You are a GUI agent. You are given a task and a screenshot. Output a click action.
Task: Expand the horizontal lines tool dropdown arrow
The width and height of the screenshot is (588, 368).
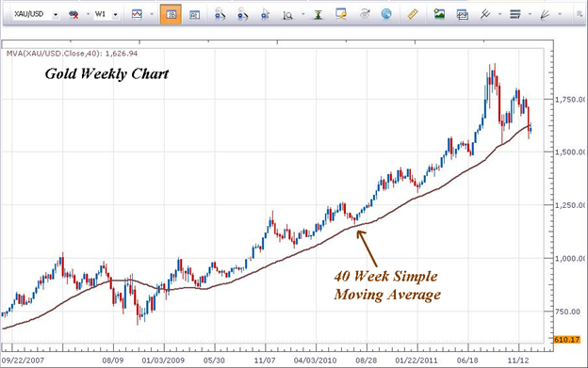530,15
